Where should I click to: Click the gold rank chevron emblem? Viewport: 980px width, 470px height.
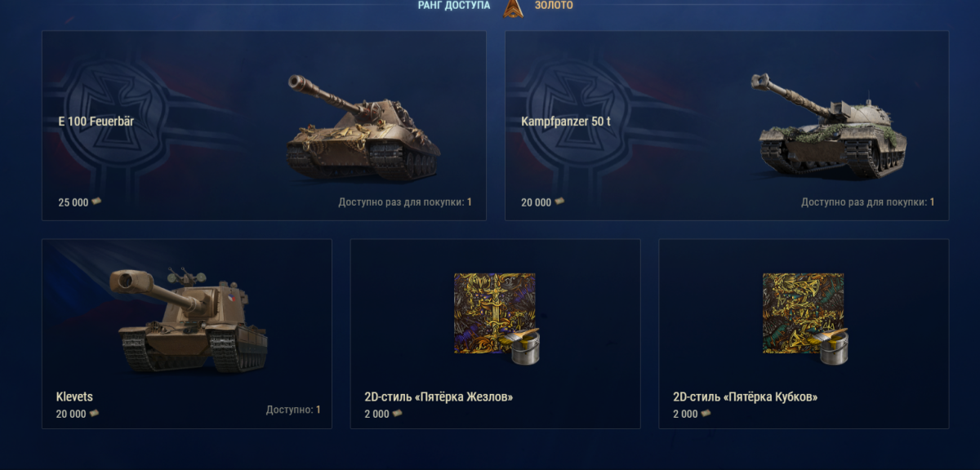click(x=512, y=7)
